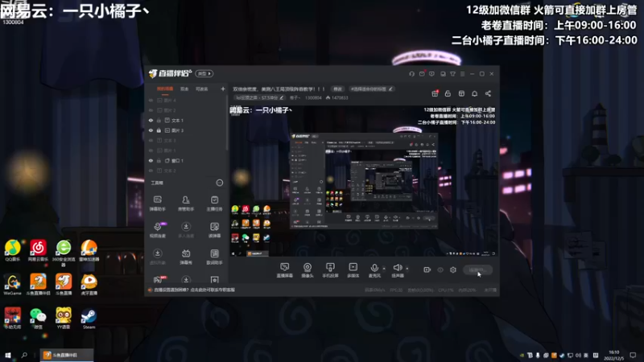Show the hidden 图片 2 source

tap(151, 110)
